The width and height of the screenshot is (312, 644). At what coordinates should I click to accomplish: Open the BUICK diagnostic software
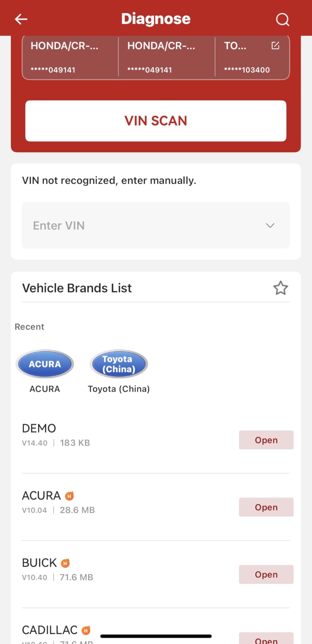[266, 574]
